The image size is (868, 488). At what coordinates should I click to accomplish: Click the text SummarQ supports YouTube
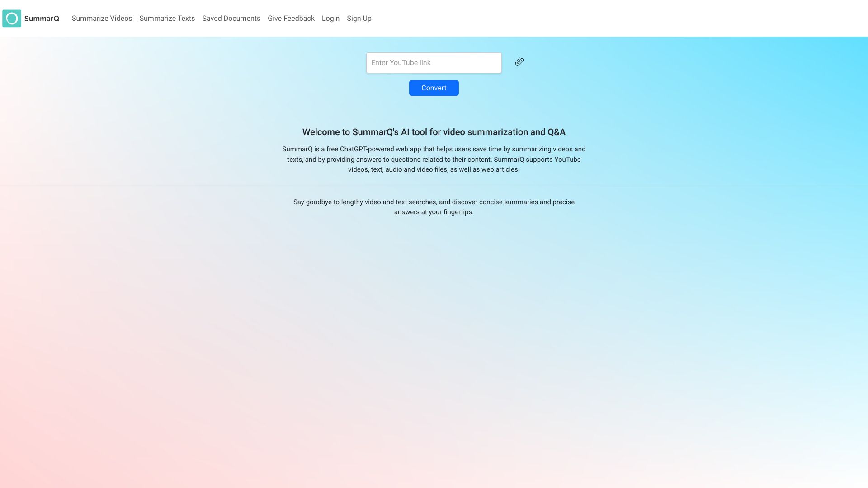pos(537,160)
